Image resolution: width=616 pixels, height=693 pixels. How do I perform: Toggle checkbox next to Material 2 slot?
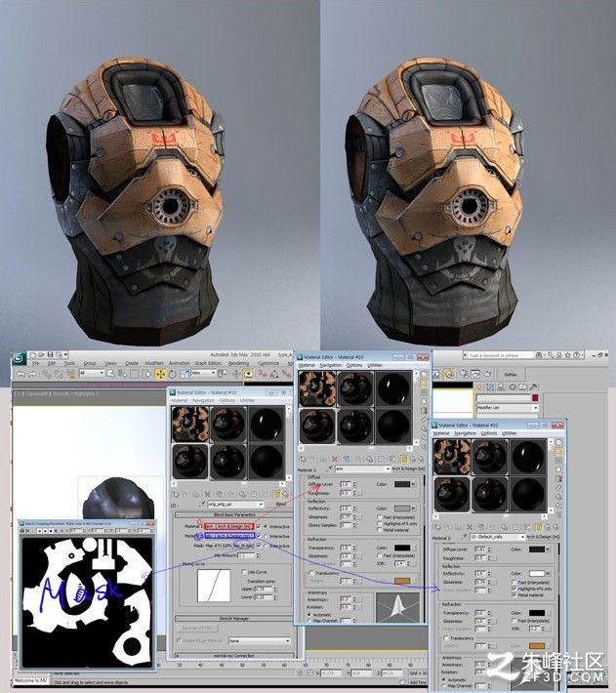[259, 536]
